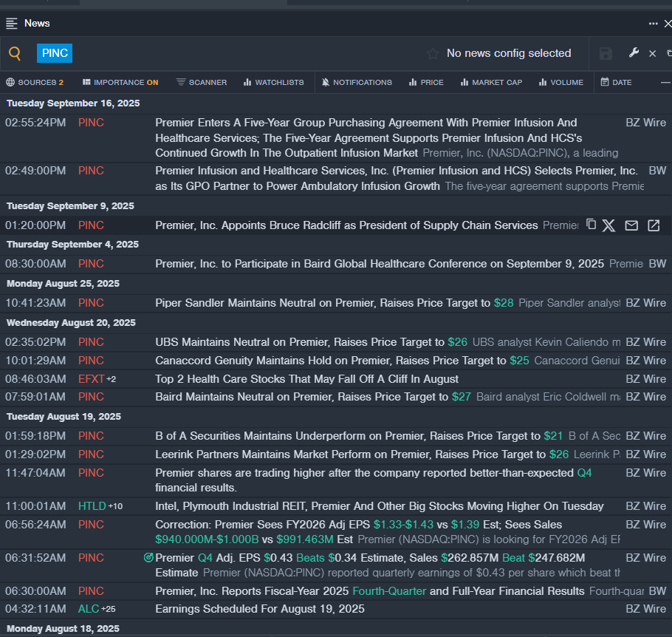Click the PINC search tag in search field
Viewport: 672px width, 637px height.
click(55, 53)
